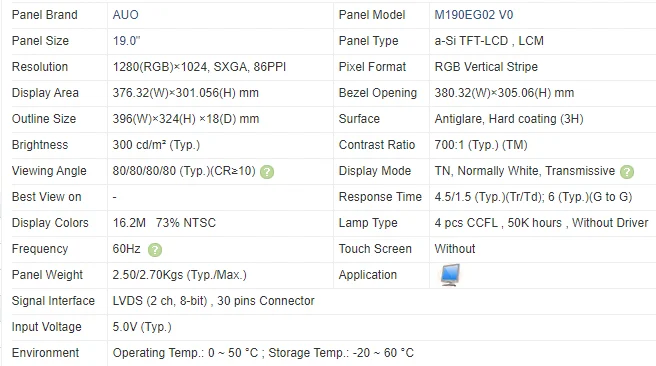
Task: Click the a-Si TFT-LCD , LCM panel type
Action: pos(489,41)
